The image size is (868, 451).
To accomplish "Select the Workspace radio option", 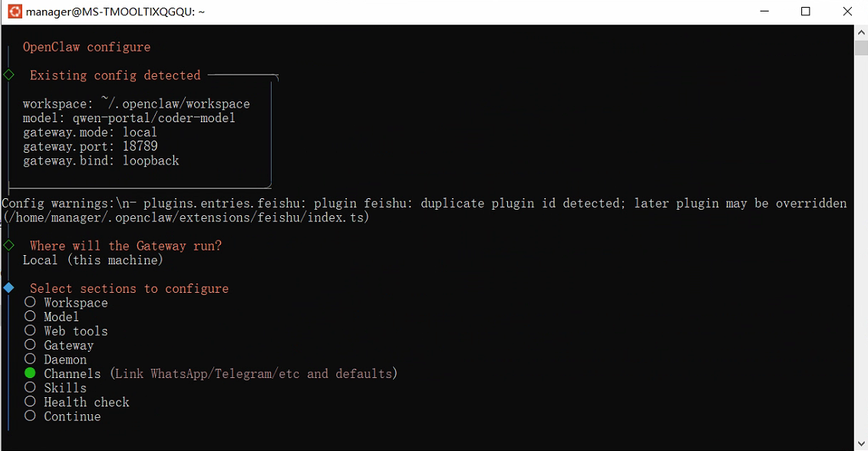I will [x=30, y=302].
